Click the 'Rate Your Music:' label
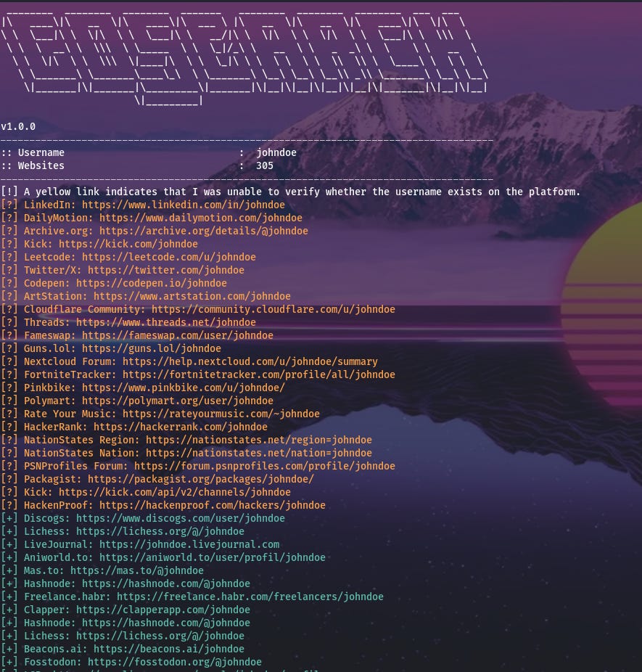 (x=70, y=414)
